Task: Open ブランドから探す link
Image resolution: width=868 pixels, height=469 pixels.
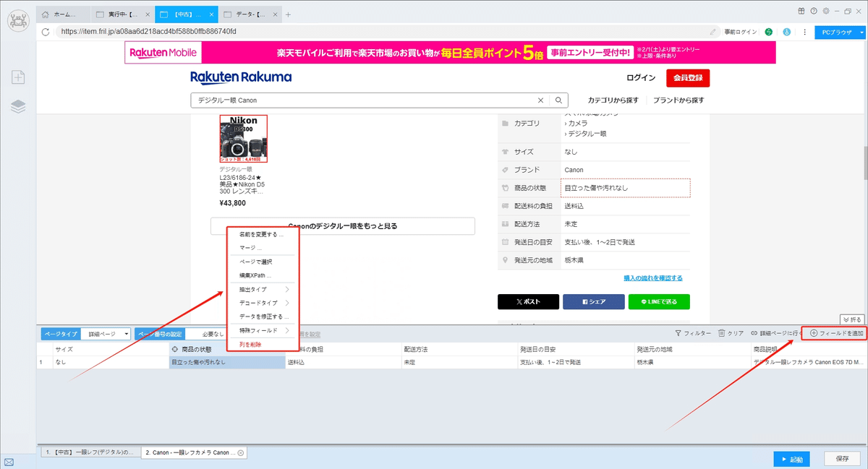Action: (x=678, y=100)
